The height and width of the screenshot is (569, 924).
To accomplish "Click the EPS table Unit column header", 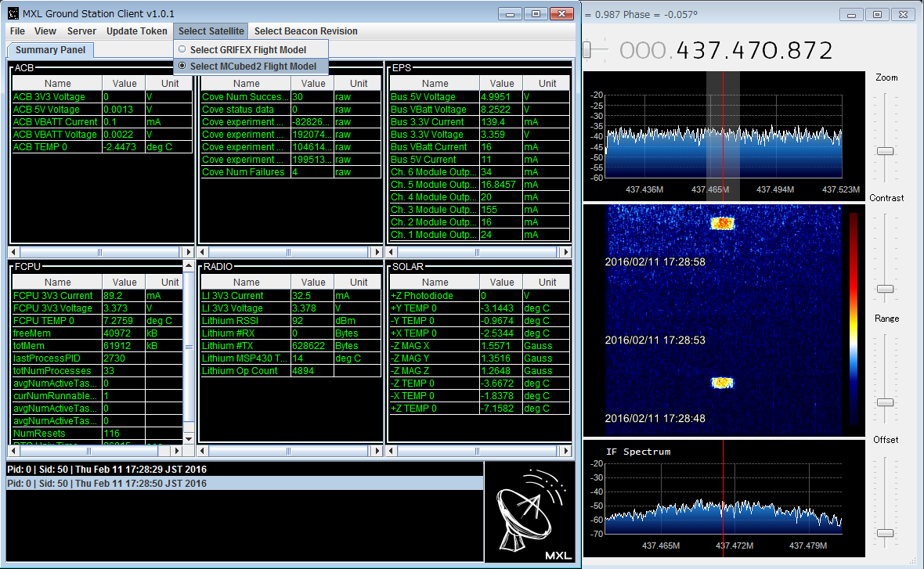I will point(547,84).
